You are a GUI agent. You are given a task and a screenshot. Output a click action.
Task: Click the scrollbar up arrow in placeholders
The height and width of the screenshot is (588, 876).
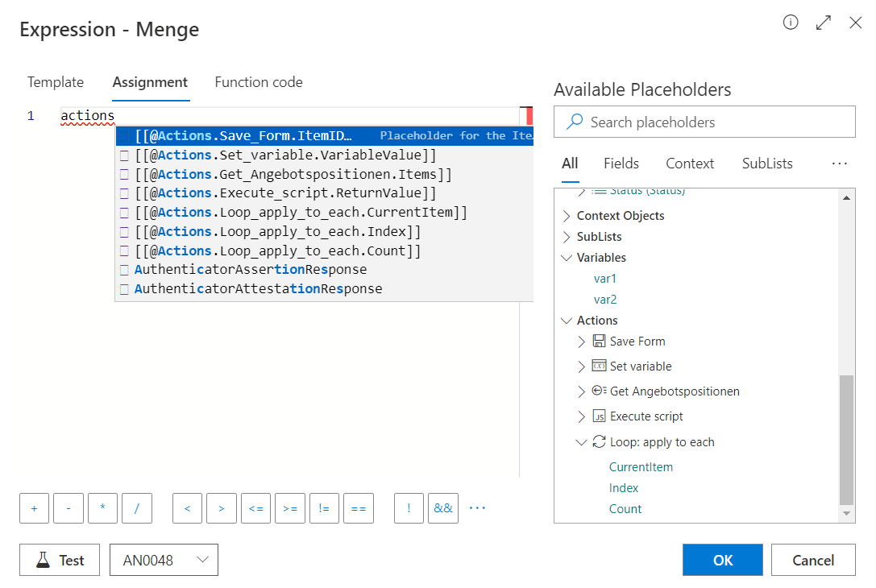[x=846, y=197]
